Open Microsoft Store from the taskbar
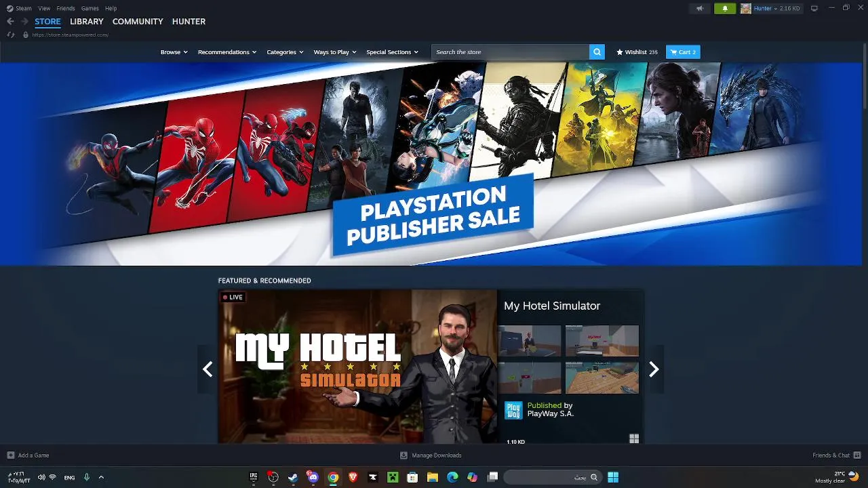Viewport: 868px width, 488px height. 412,477
